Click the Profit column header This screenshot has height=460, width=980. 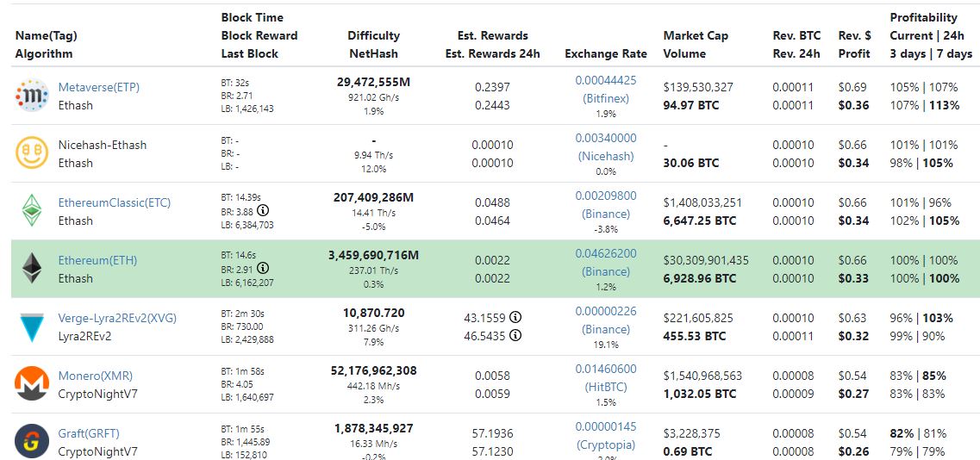[854, 53]
